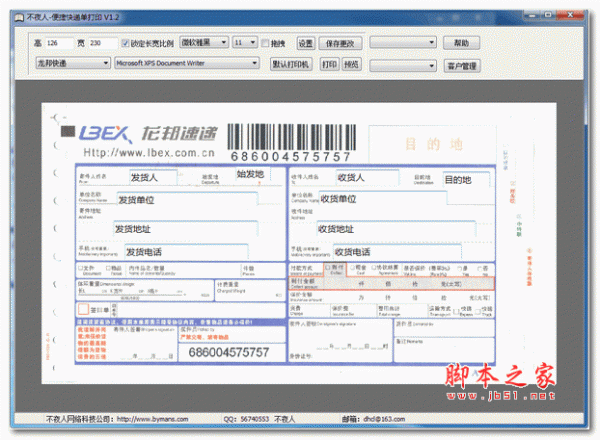Click the large 目的地 box at top right of waybill
The image size is (600, 440).
point(432,144)
